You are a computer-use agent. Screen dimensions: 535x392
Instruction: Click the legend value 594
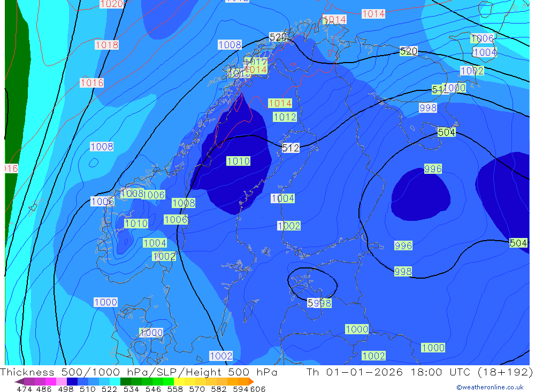241,389
